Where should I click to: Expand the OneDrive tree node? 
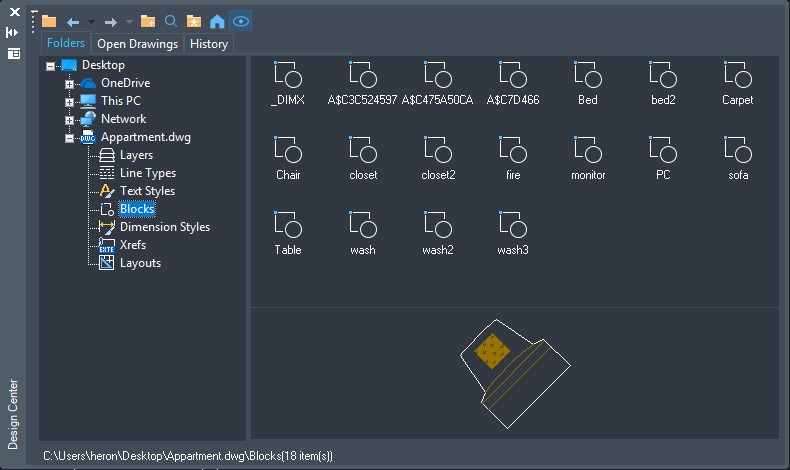(x=69, y=84)
